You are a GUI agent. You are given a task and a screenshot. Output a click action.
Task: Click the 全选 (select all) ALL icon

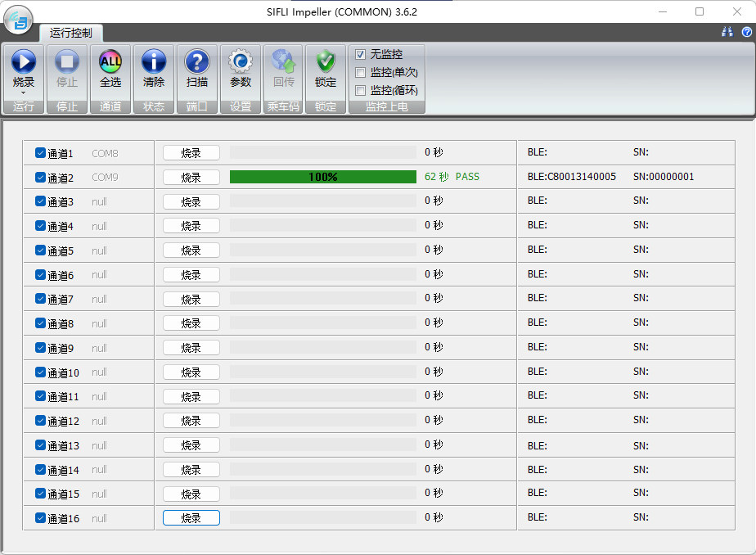[x=110, y=62]
